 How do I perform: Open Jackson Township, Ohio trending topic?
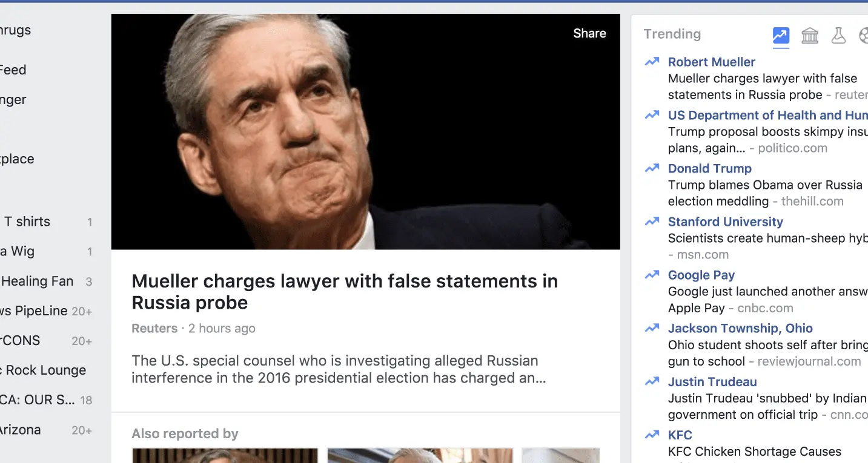click(x=740, y=328)
